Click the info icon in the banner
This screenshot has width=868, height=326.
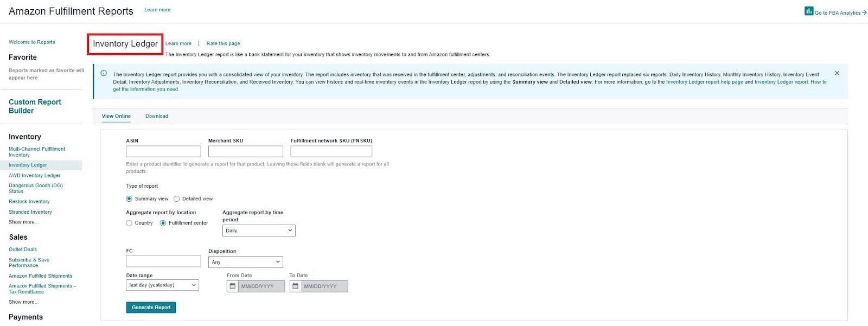(x=104, y=73)
